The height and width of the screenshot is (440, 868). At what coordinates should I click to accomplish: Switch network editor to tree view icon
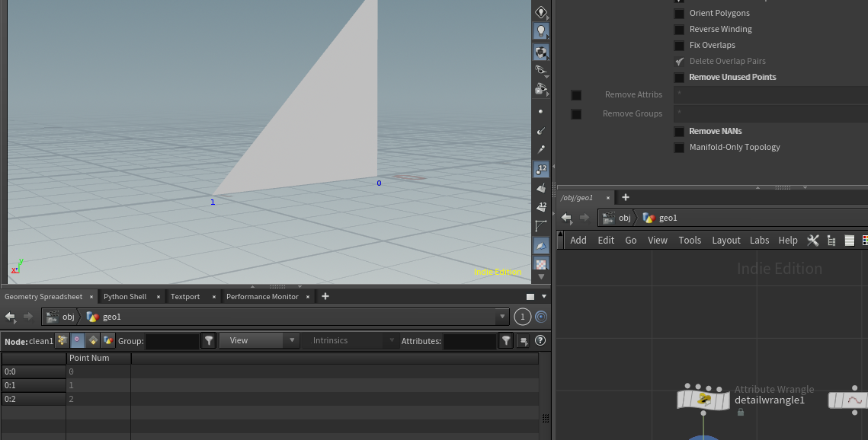(x=831, y=240)
